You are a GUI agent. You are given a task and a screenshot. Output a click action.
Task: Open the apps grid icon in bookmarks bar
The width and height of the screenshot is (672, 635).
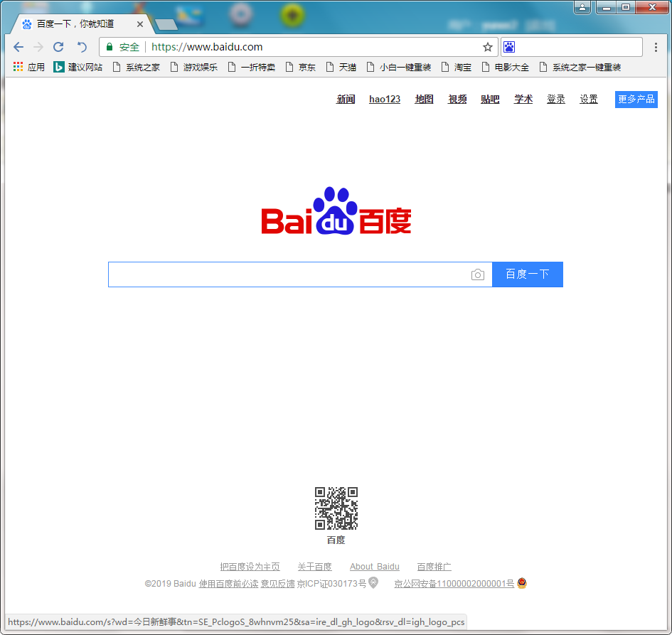tap(18, 67)
